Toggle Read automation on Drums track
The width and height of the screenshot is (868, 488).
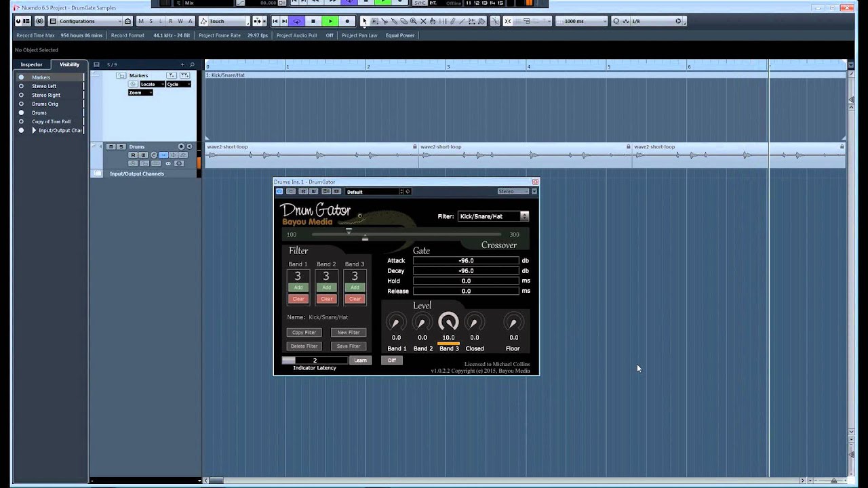[134, 155]
